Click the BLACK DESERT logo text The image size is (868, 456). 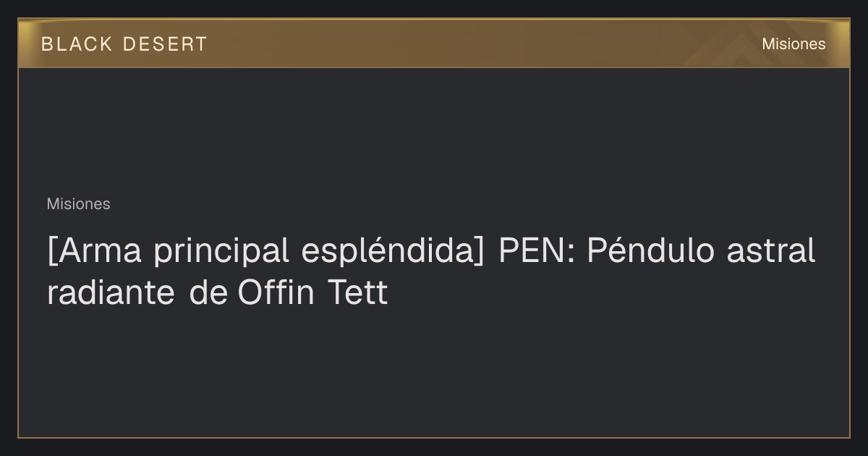(124, 44)
